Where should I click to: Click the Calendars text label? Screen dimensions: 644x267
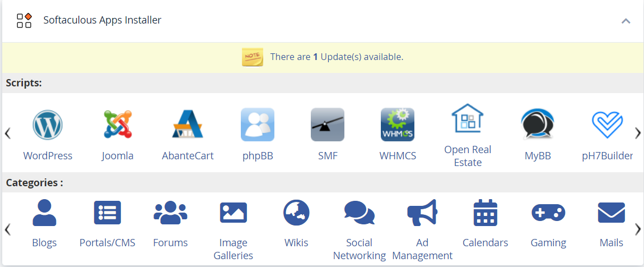tap(486, 243)
